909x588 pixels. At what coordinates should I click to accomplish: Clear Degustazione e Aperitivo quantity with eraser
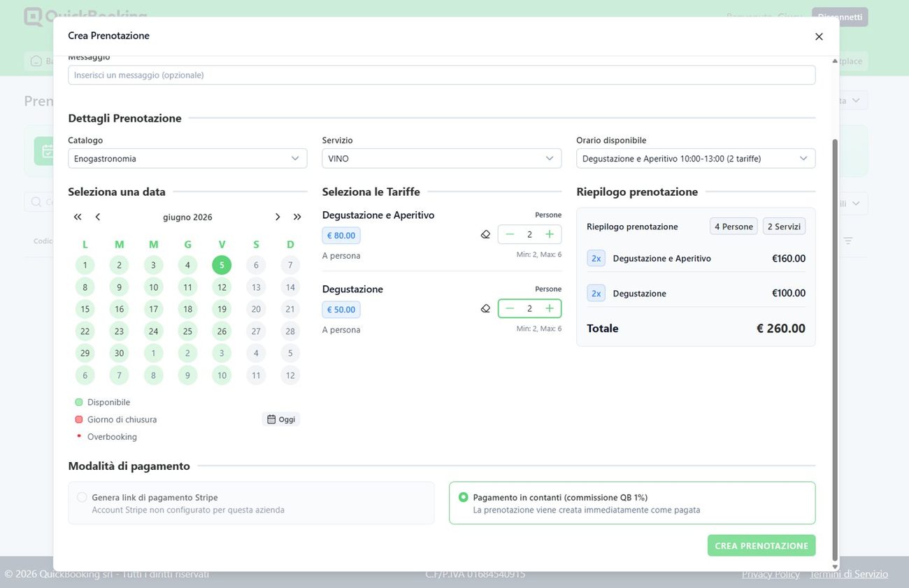coord(486,234)
